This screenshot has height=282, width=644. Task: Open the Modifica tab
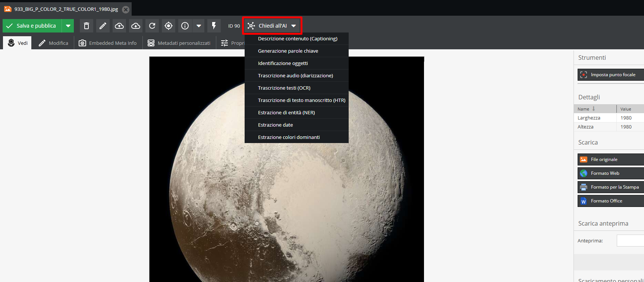(53, 43)
